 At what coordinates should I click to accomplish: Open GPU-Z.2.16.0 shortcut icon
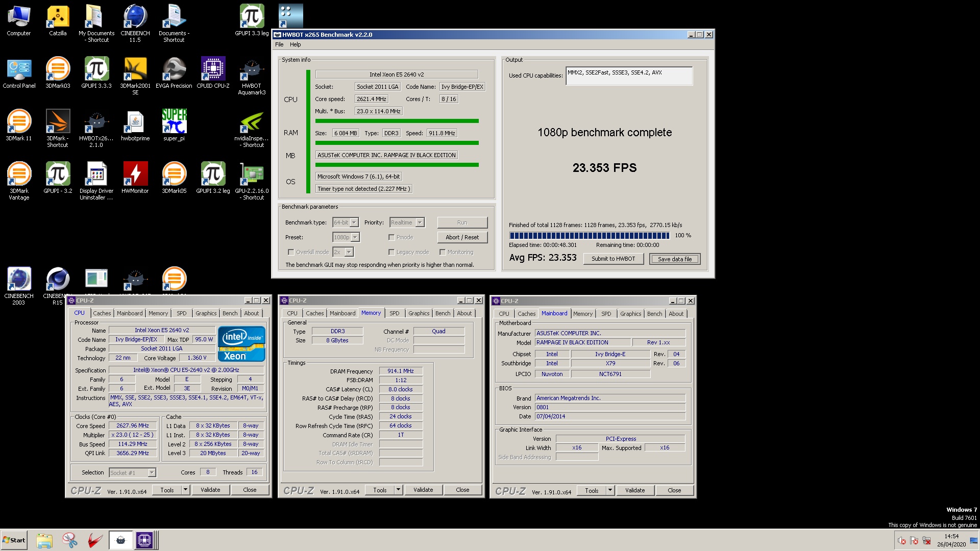pyautogui.click(x=252, y=181)
